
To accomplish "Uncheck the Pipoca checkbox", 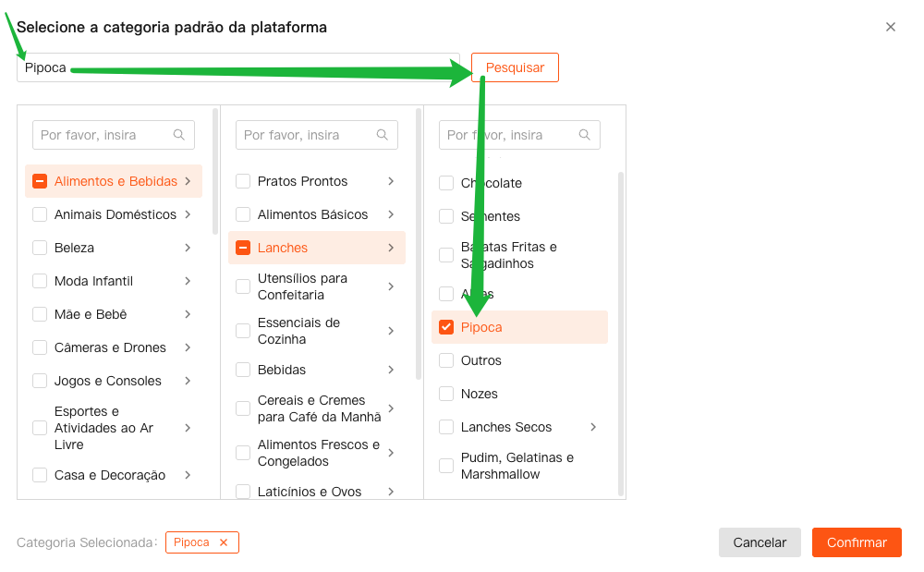I will pos(446,327).
